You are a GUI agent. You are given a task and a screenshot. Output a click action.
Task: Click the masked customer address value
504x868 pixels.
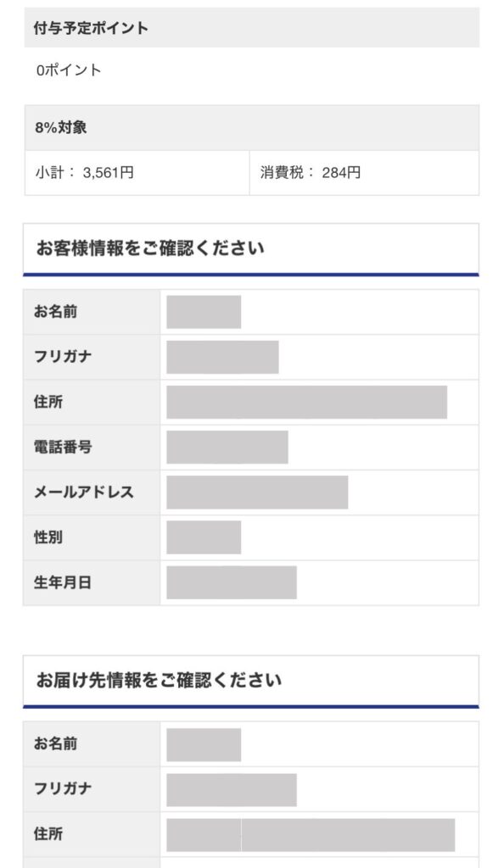[x=305, y=402]
